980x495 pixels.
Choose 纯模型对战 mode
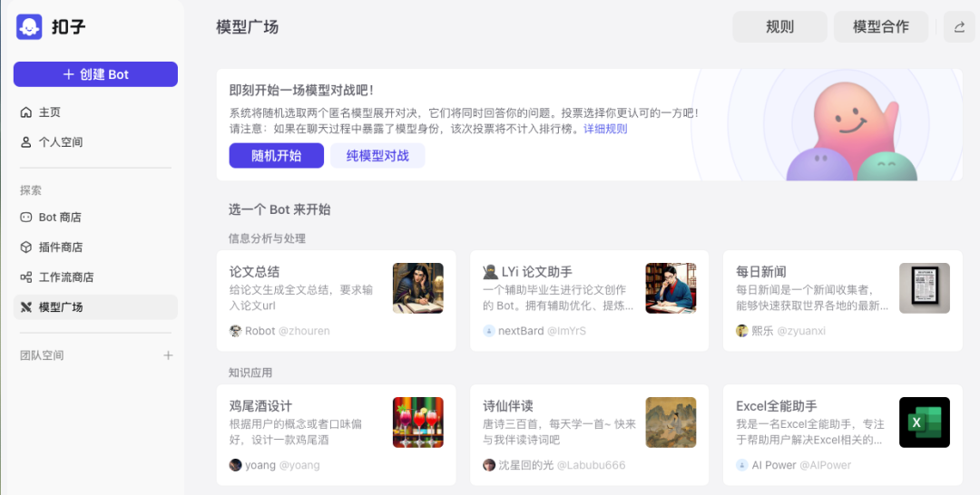(x=377, y=155)
